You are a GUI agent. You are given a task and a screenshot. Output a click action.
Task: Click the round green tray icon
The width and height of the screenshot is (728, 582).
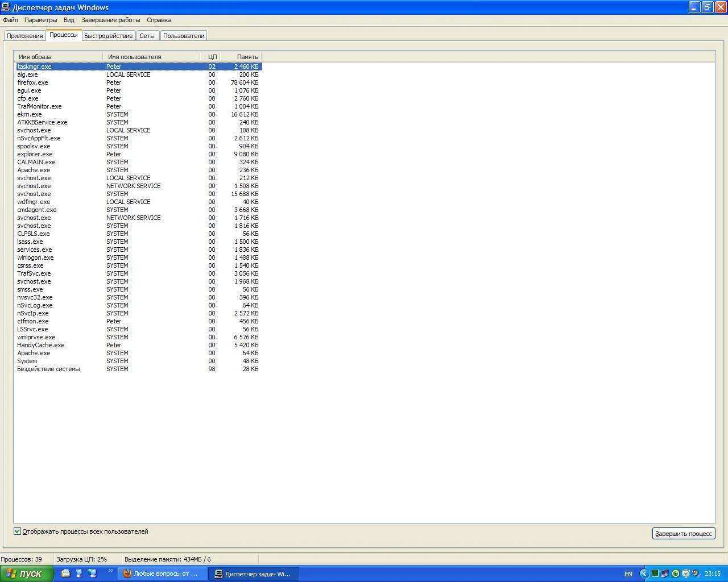point(676,573)
